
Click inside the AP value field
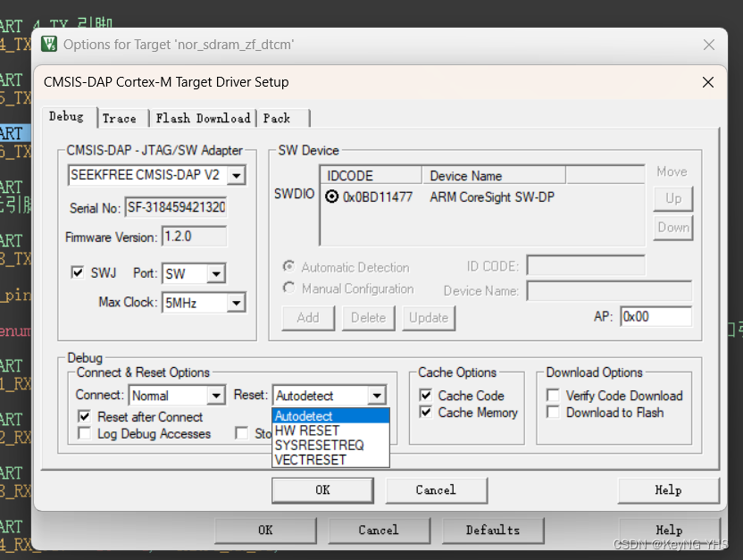(x=656, y=316)
